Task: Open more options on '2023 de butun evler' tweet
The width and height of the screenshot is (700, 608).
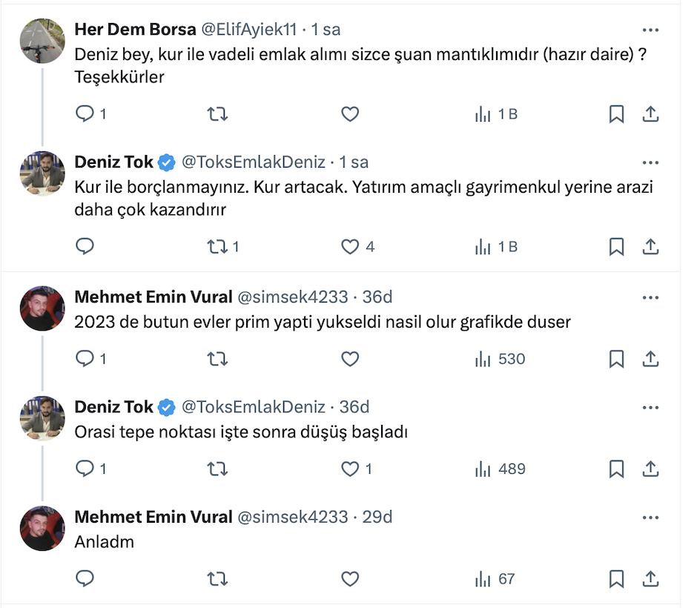Action: 650,297
